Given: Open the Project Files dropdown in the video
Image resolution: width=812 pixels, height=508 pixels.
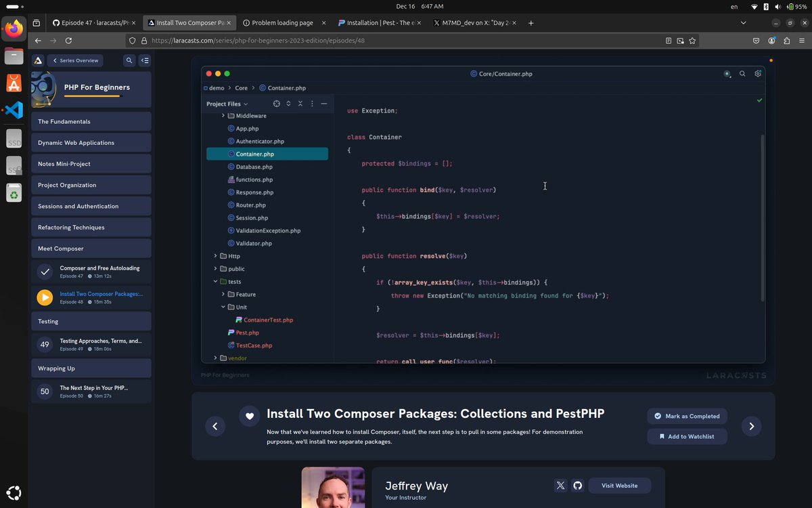Looking at the screenshot, I should click(x=227, y=104).
